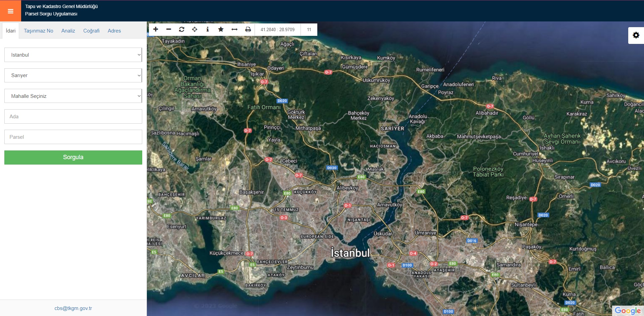Image resolution: width=644 pixels, height=316 pixels.
Task: Open the Adres tab
Action: point(114,31)
